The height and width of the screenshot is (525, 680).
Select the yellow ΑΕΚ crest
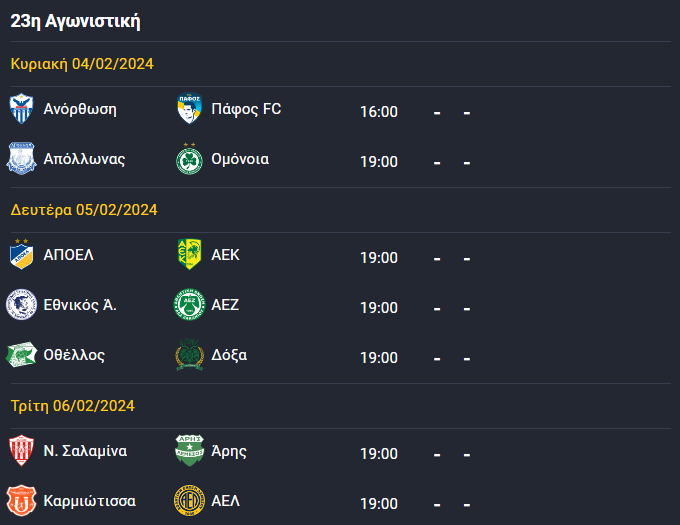190,254
